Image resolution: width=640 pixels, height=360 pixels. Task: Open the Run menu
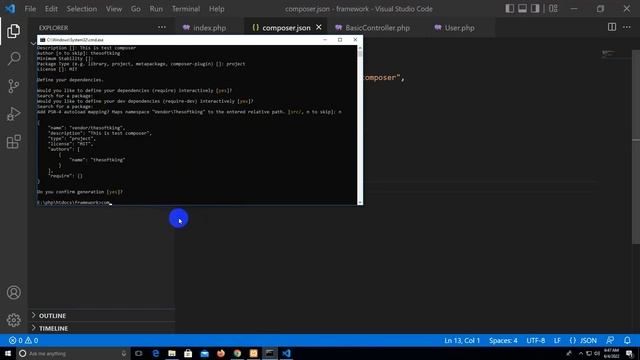(156, 9)
